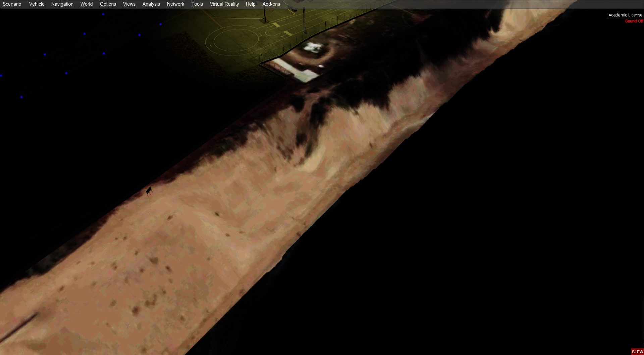
Task: Click the red Sound Off indicator
Action: tap(634, 21)
